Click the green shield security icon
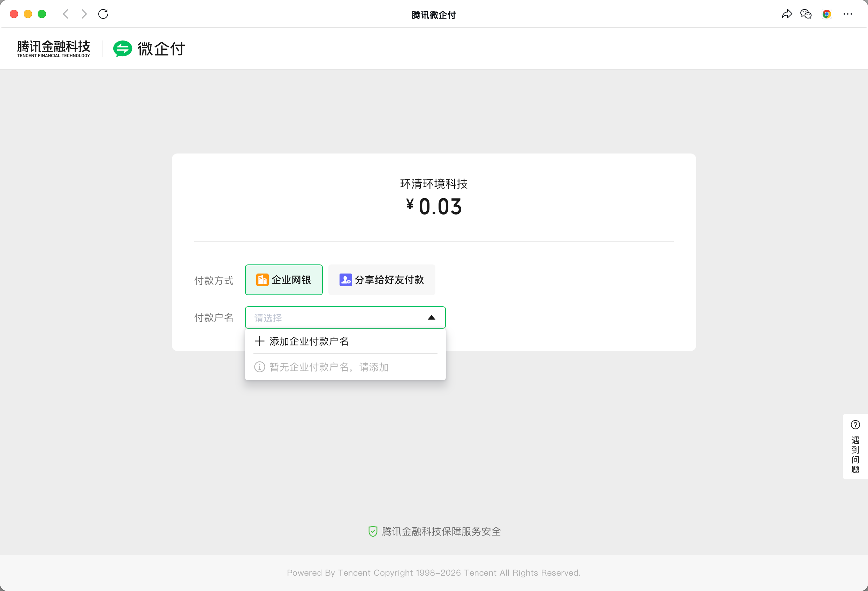Image resolution: width=868 pixels, height=591 pixels. pyautogui.click(x=373, y=531)
